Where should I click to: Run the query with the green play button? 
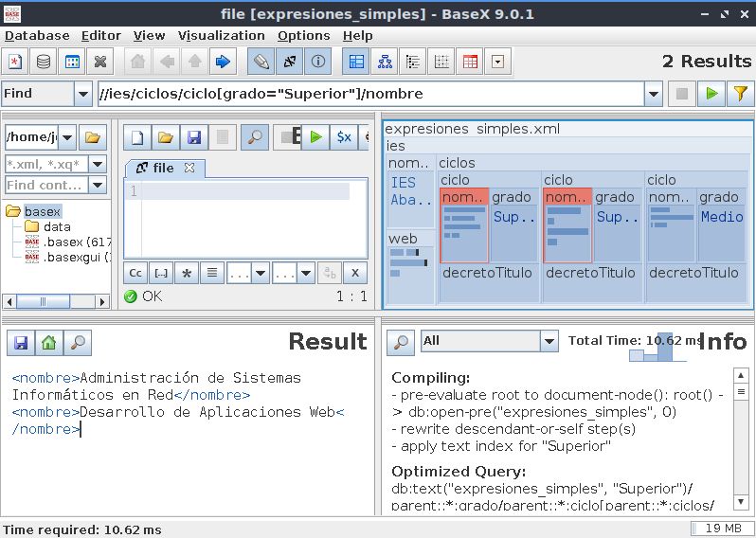click(x=710, y=94)
